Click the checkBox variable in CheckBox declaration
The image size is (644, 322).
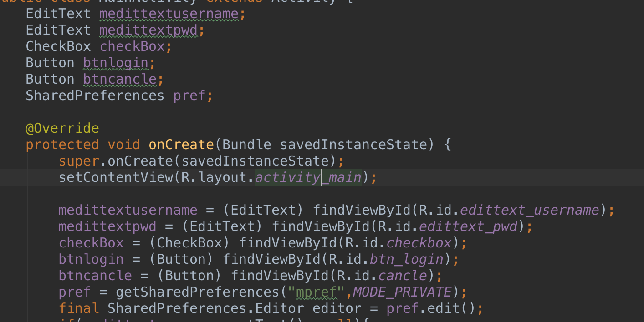point(132,46)
